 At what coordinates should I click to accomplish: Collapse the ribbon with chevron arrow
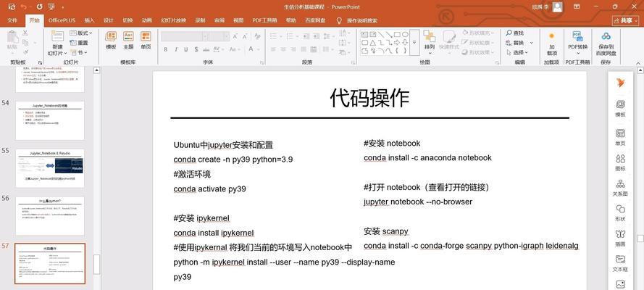[639, 62]
